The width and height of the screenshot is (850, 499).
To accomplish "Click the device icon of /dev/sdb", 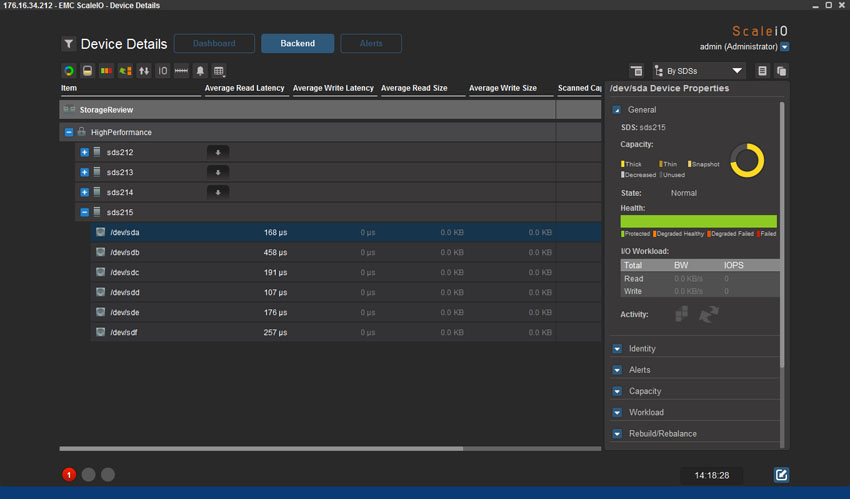I will (x=100, y=252).
